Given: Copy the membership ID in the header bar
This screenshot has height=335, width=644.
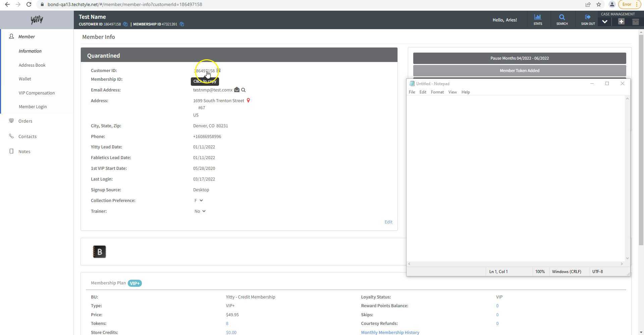Looking at the screenshot, I should pyautogui.click(x=182, y=24).
